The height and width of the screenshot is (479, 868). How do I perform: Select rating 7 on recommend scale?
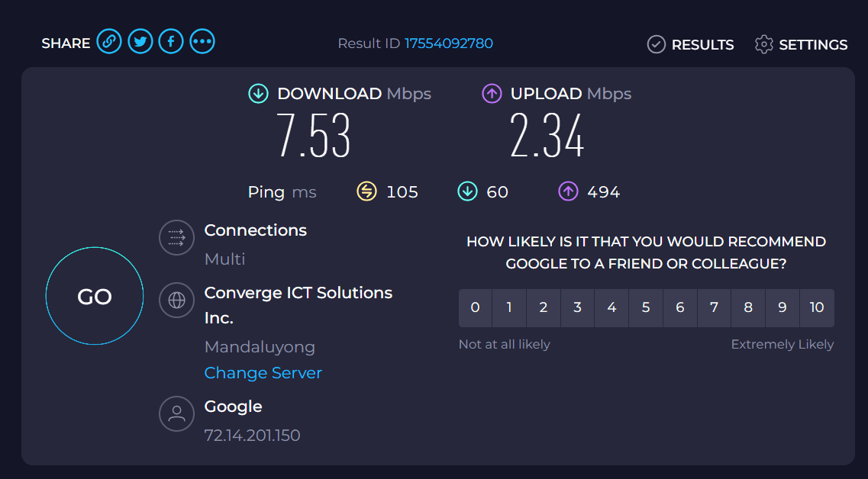(714, 307)
